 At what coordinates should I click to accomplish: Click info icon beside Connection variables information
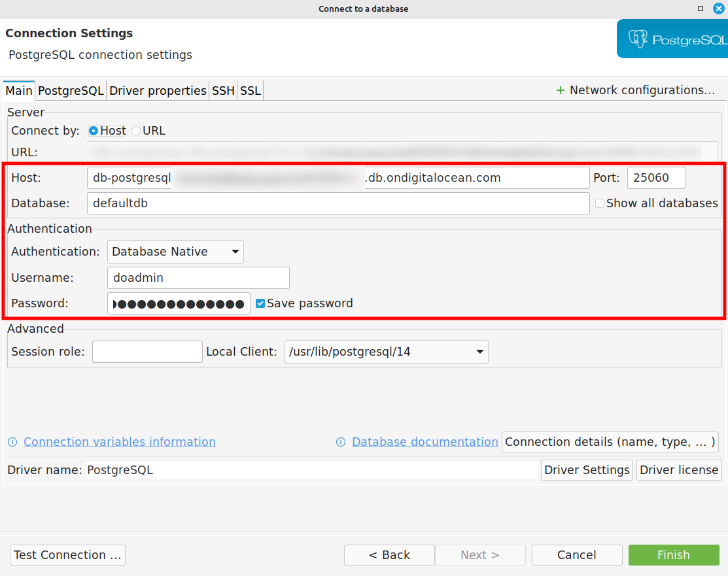(x=12, y=442)
